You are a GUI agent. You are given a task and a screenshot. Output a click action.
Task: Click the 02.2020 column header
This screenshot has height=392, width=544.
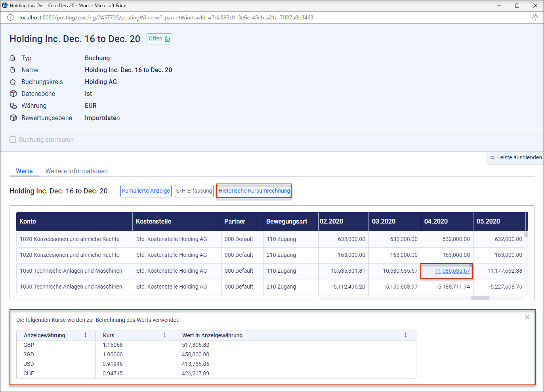344,222
